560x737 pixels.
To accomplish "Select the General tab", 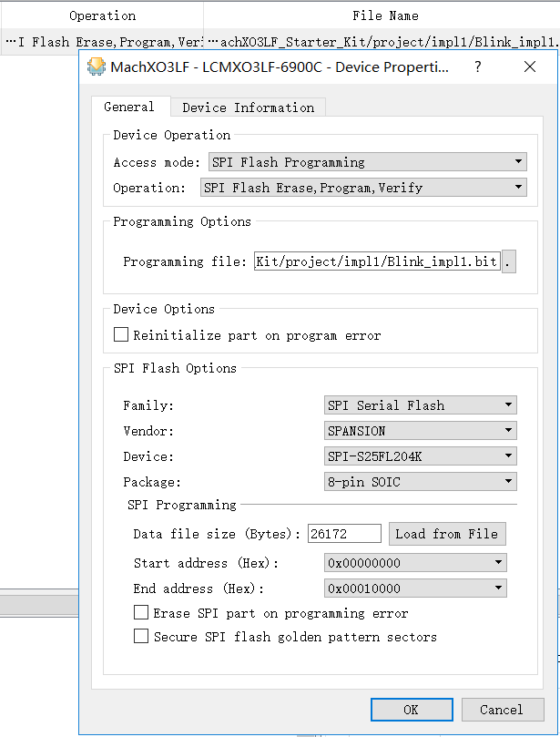I will 129,107.
